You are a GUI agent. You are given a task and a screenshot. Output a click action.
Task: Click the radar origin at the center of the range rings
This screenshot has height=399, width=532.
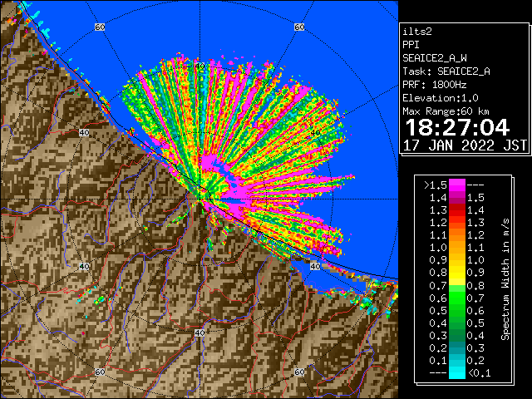(199, 199)
